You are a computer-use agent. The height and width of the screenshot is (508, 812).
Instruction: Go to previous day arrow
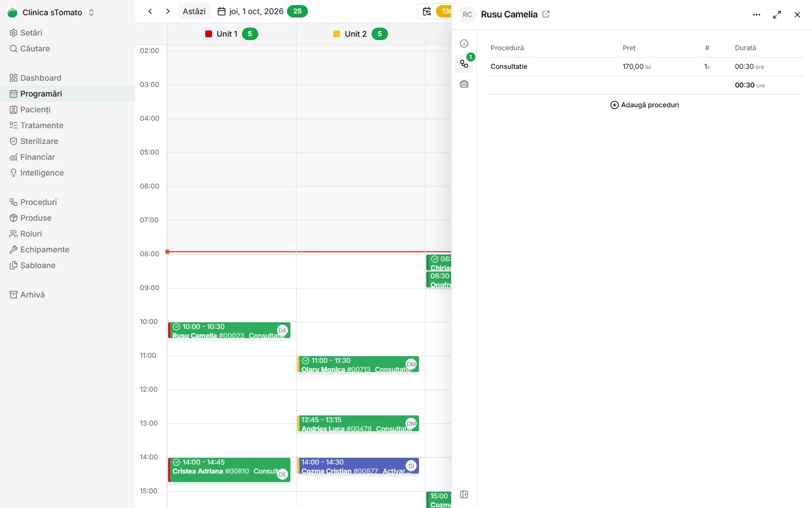(x=150, y=11)
